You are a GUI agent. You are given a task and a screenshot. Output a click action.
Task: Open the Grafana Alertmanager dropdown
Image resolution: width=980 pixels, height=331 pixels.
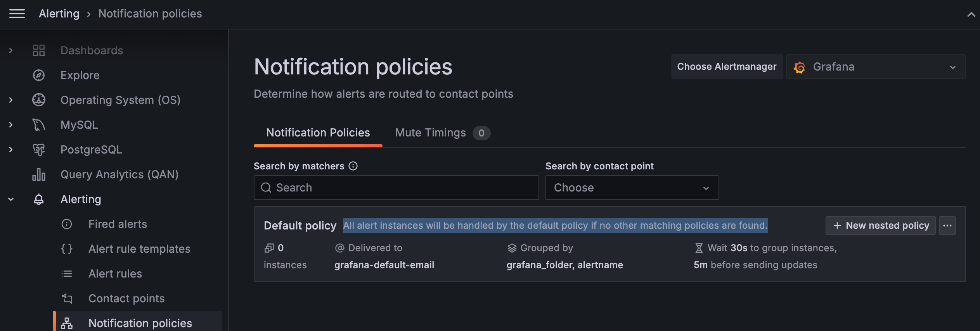(x=875, y=67)
